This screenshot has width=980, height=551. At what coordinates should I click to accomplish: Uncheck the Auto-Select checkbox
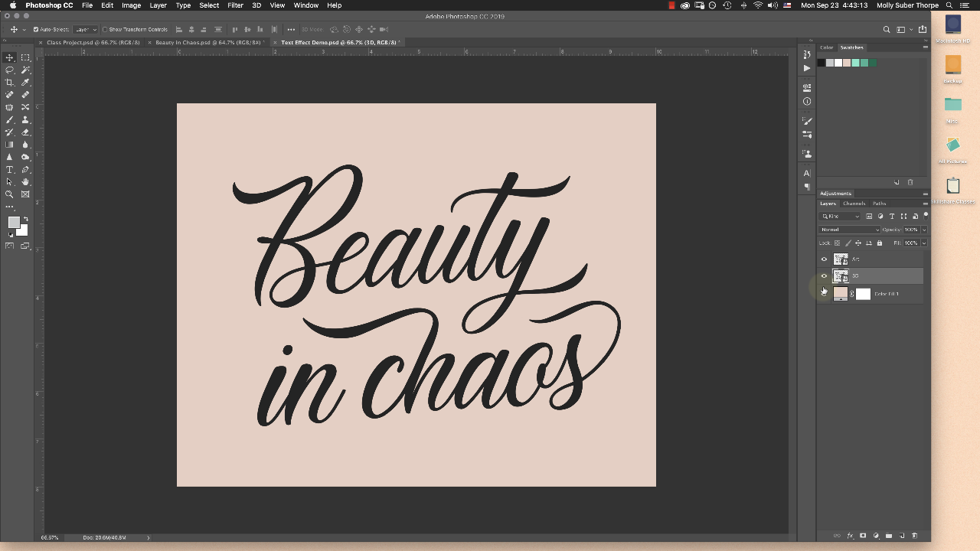pyautogui.click(x=36, y=30)
